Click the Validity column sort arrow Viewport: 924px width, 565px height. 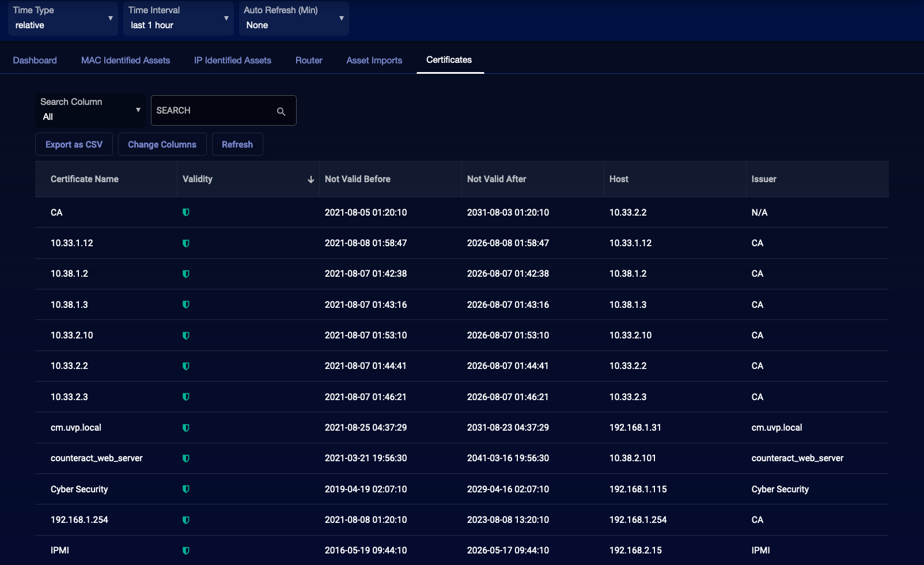[x=310, y=179]
